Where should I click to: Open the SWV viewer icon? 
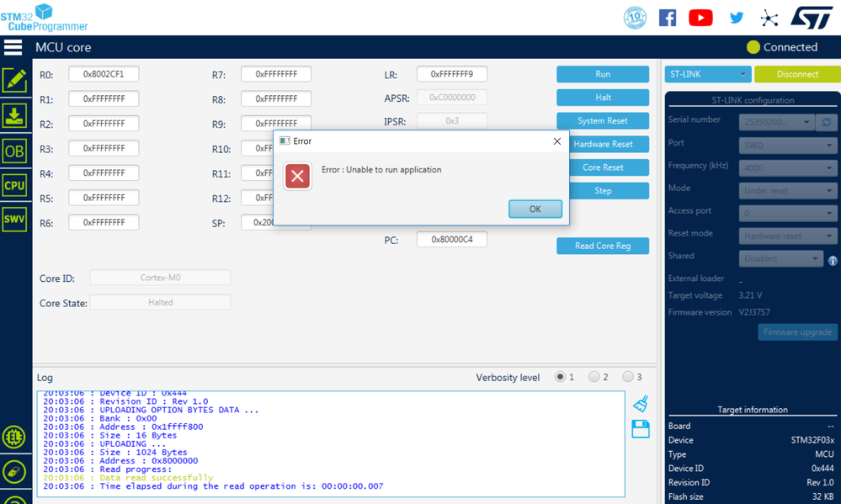[x=14, y=219]
